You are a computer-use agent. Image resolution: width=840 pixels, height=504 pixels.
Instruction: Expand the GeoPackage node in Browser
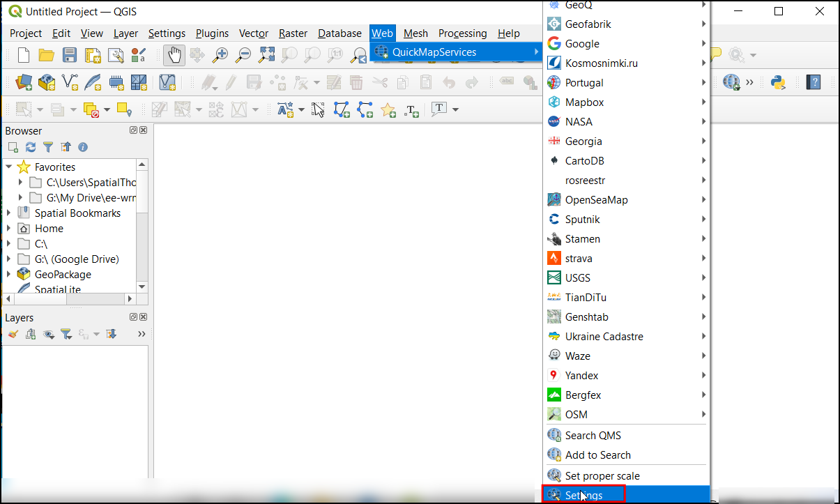[x=9, y=274]
